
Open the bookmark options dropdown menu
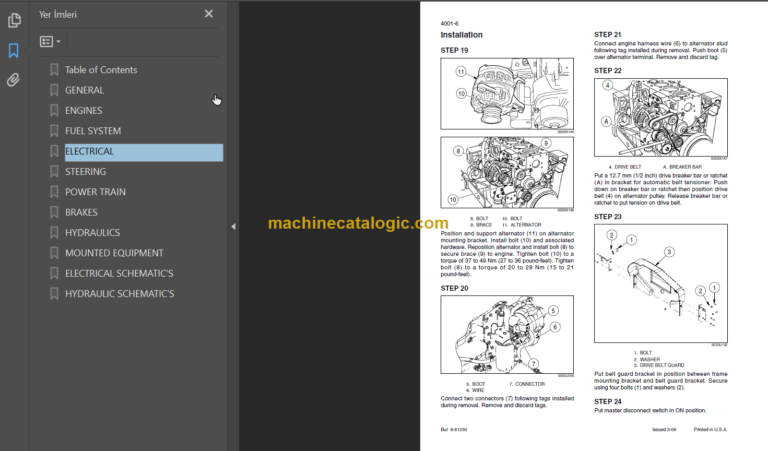click(50, 42)
